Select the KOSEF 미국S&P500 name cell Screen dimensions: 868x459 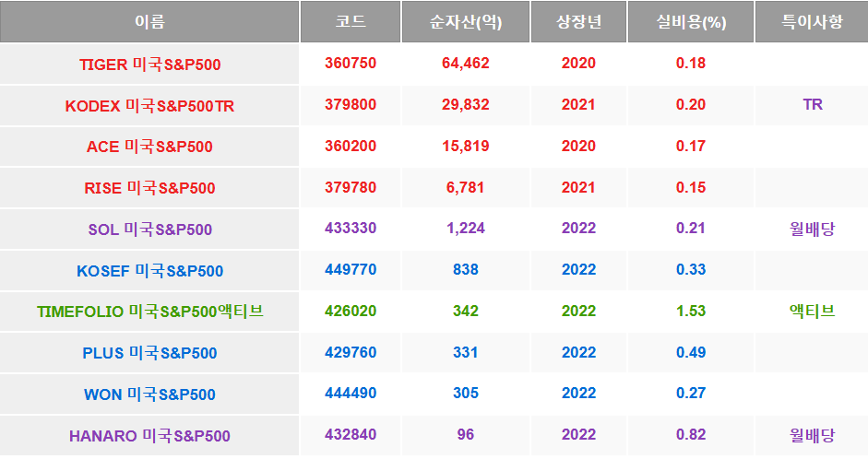149,270
